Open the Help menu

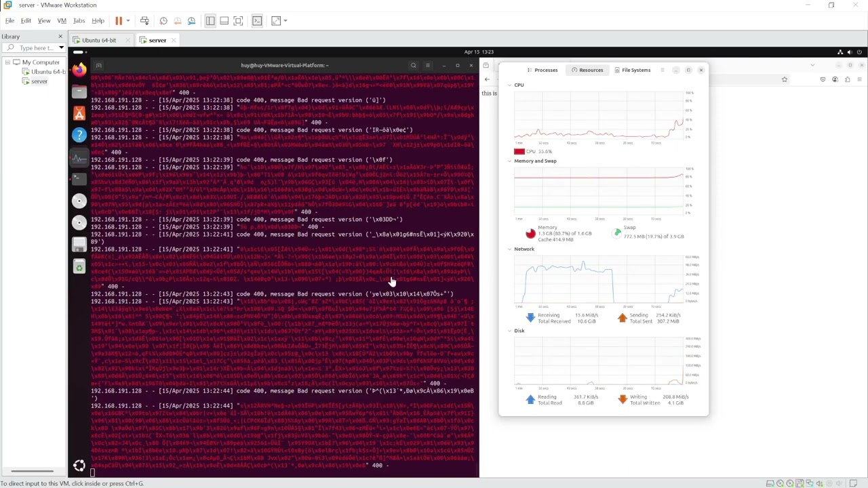point(98,21)
